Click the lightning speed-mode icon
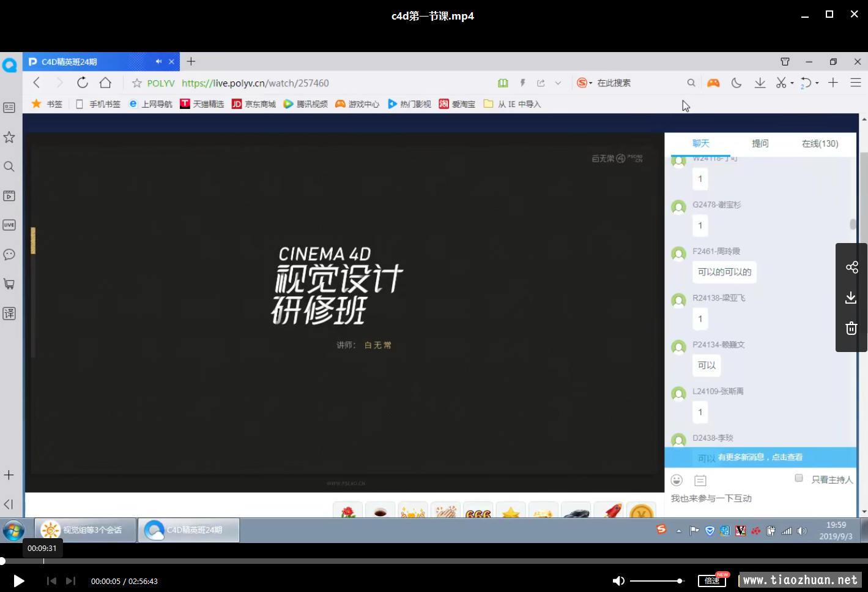Viewport: 868px width, 592px height. tap(522, 83)
